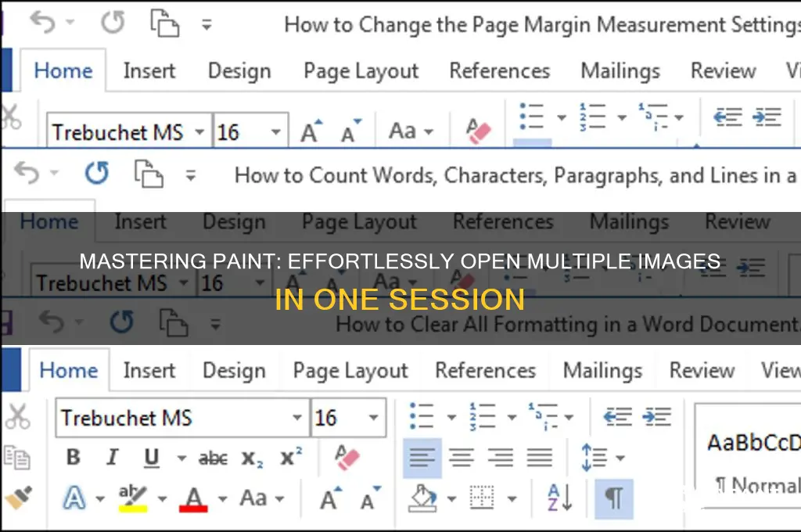801x532 pixels.
Task: Click Clear All Formatting in the bottom window
Action: tap(347, 458)
